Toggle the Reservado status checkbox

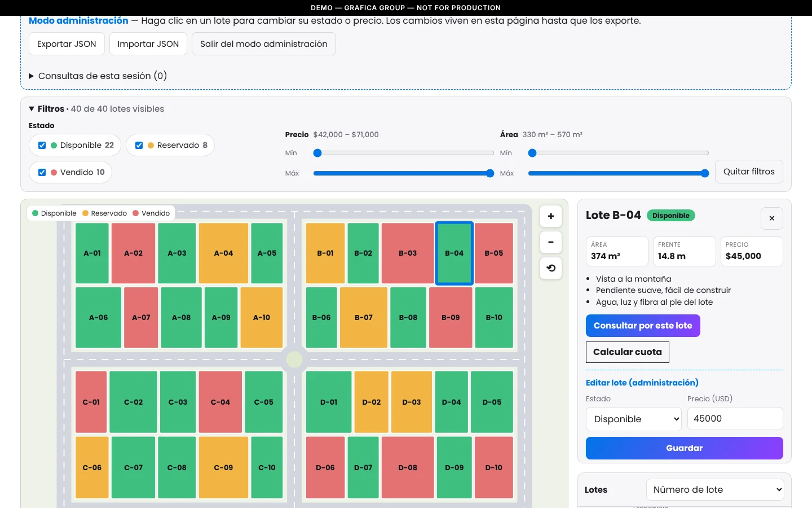click(139, 145)
